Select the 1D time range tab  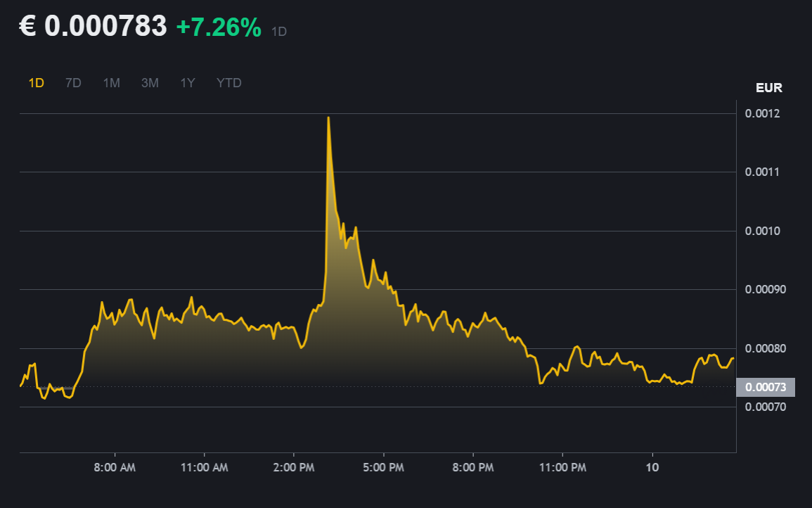[36, 83]
